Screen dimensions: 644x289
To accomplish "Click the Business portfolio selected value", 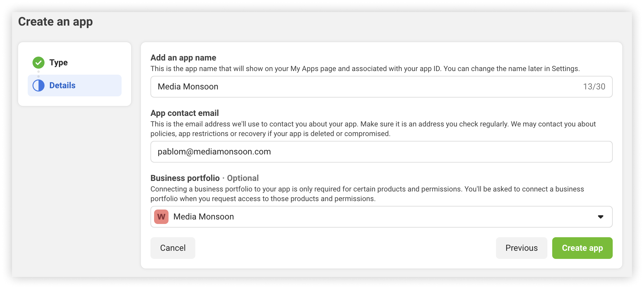I will 203,216.
